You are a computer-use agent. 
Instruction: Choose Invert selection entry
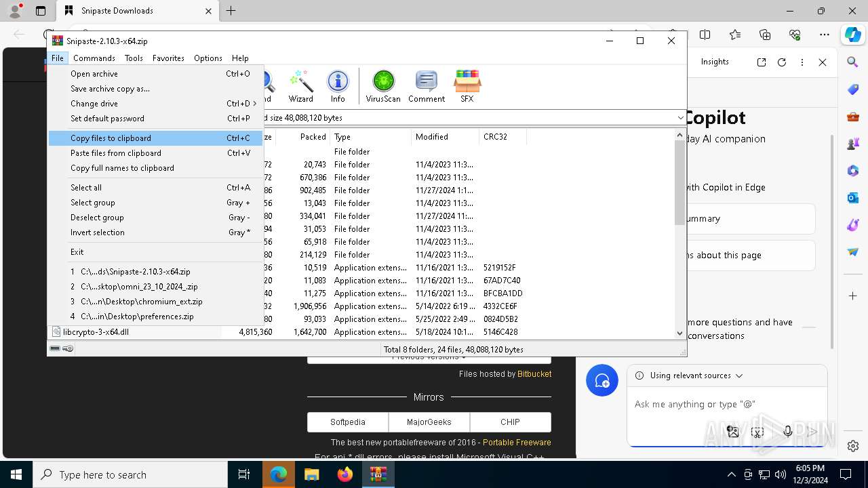tap(156, 232)
